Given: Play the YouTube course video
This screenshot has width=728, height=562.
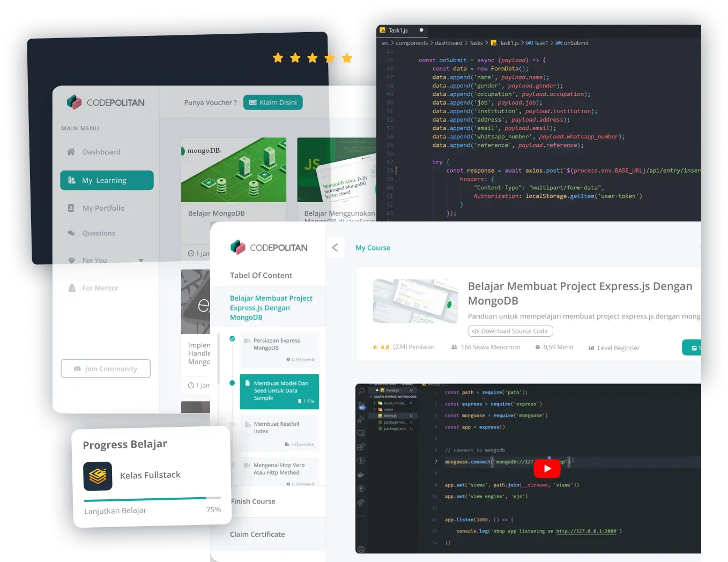Looking at the screenshot, I should click(547, 468).
